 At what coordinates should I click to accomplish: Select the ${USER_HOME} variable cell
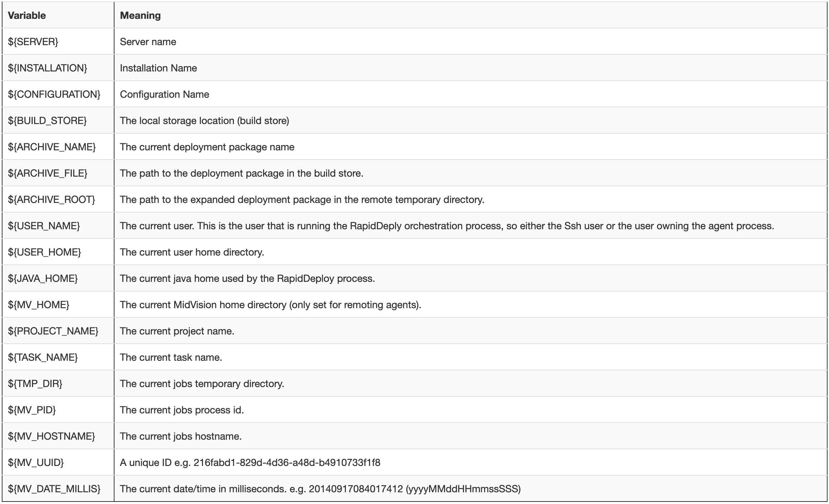pos(58,252)
